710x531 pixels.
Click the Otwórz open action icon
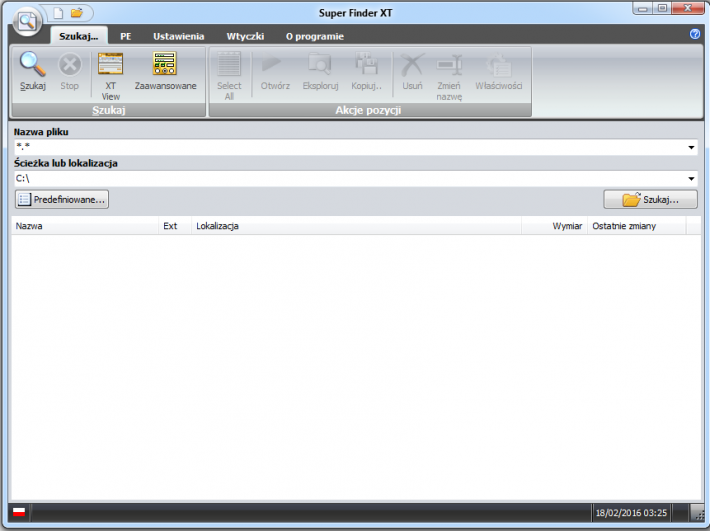pos(271,64)
